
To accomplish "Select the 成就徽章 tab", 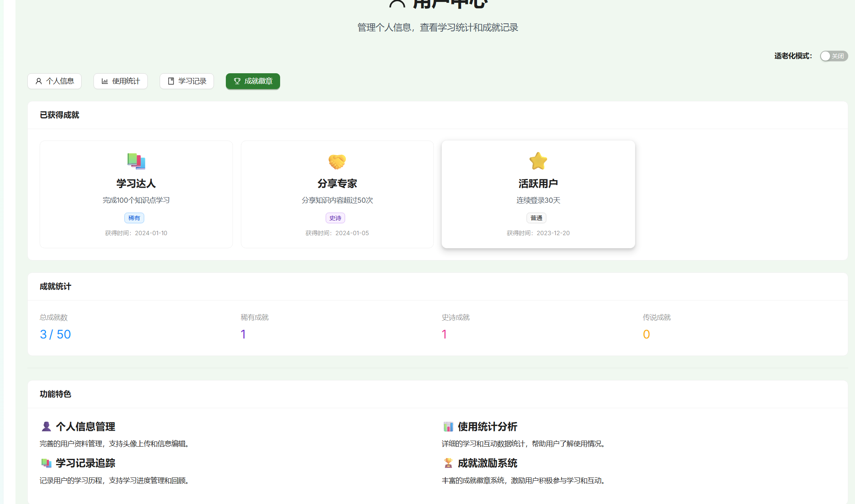I will [x=253, y=81].
